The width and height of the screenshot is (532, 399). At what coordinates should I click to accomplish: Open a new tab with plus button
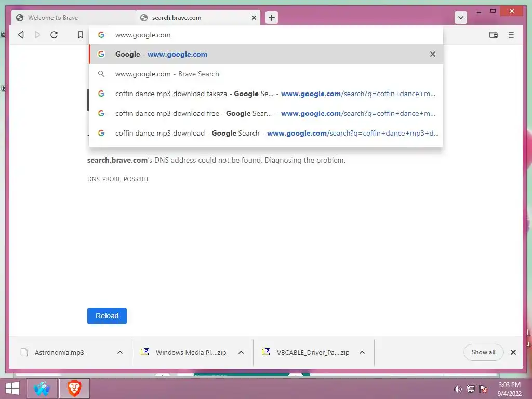271,18
